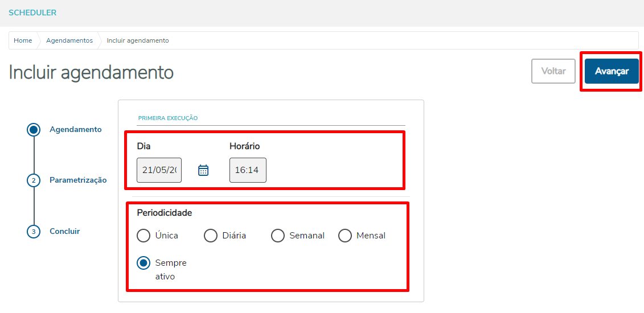
Task: Select the Única periodicity option
Action: [143, 236]
